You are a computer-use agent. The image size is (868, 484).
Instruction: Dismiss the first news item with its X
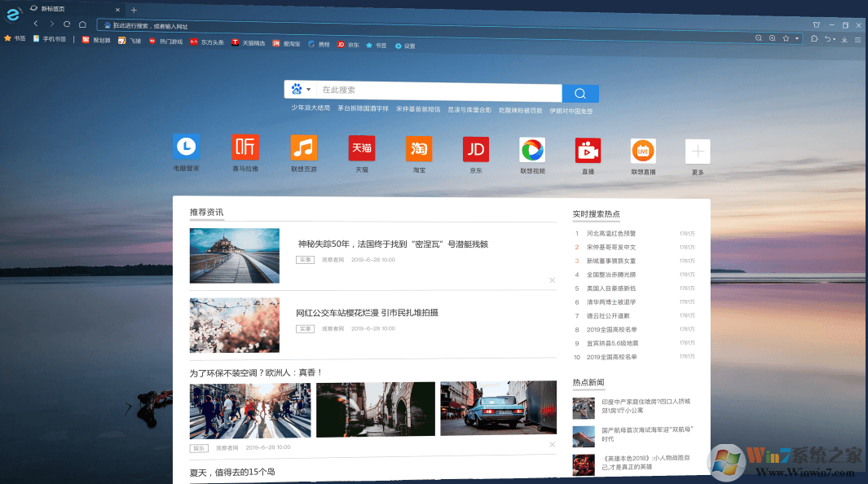coord(552,280)
